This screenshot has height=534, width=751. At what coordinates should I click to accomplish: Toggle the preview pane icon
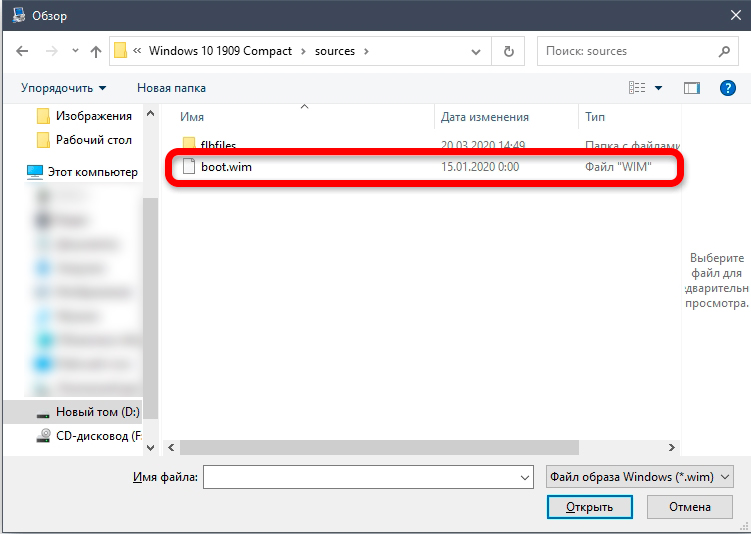pos(692,88)
